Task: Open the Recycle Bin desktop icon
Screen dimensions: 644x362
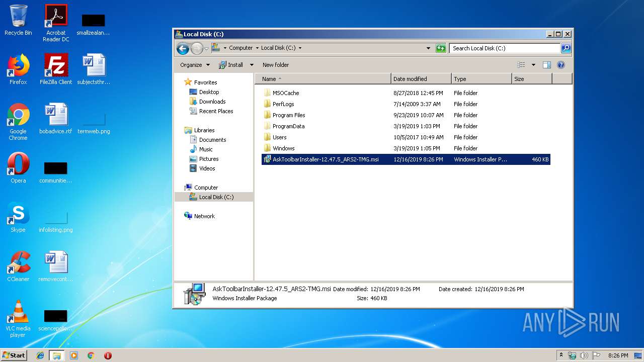Action: tap(18, 20)
